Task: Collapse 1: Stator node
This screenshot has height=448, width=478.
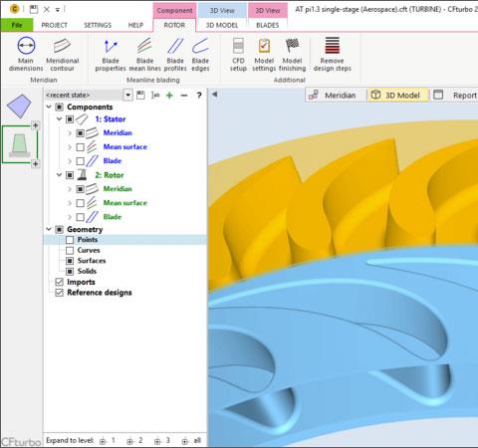Action: (60, 119)
